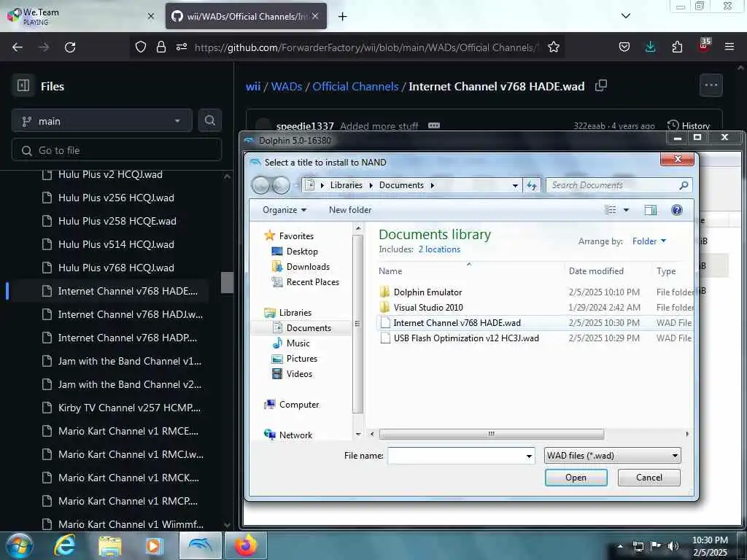Open Arrange by Folder dropdown

(649, 241)
